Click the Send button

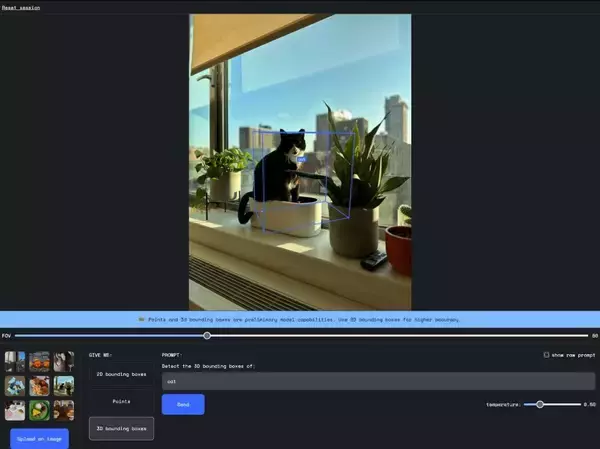(183, 404)
